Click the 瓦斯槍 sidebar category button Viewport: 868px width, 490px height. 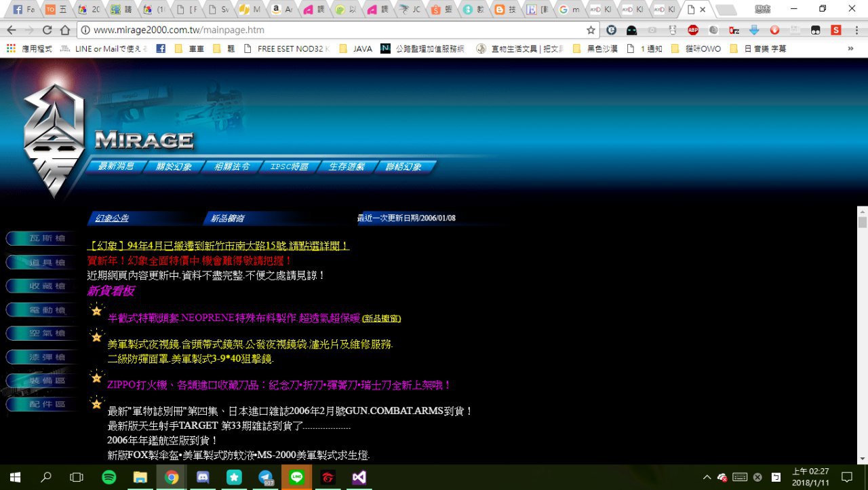[x=41, y=238]
